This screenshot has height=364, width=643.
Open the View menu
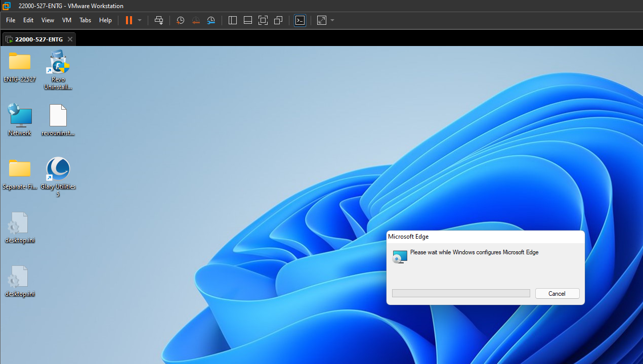48,20
